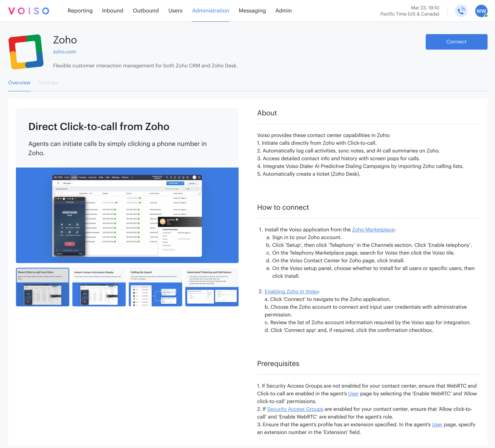The width and height of the screenshot is (495, 448).
Task: Select the Calling list import thumbnail
Action: [x=155, y=287]
